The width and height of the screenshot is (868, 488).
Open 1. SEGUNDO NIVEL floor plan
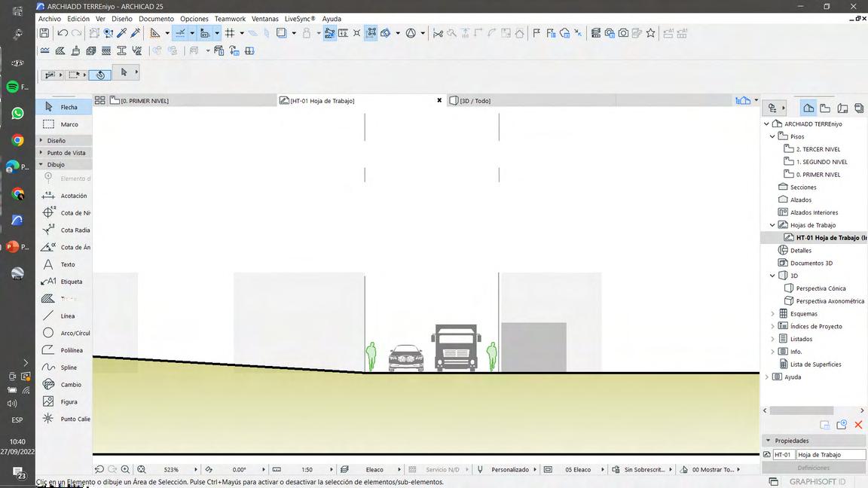tap(821, 162)
